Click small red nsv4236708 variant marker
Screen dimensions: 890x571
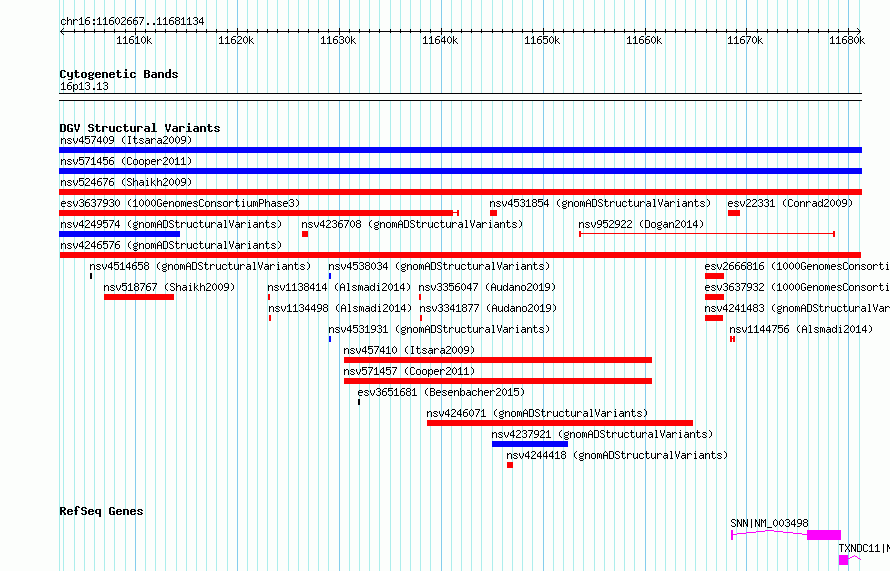pyautogui.click(x=305, y=234)
